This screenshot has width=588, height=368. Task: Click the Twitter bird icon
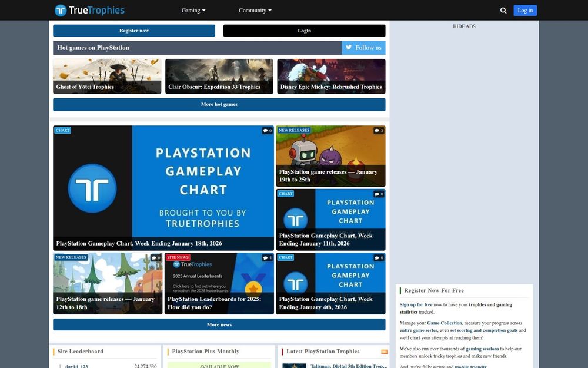pos(349,47)
